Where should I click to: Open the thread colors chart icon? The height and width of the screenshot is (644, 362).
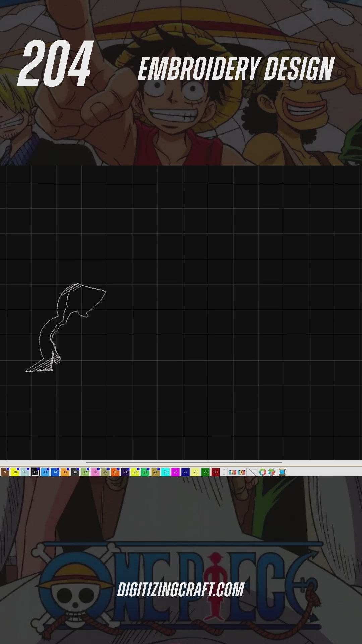[x=232, y=472]
